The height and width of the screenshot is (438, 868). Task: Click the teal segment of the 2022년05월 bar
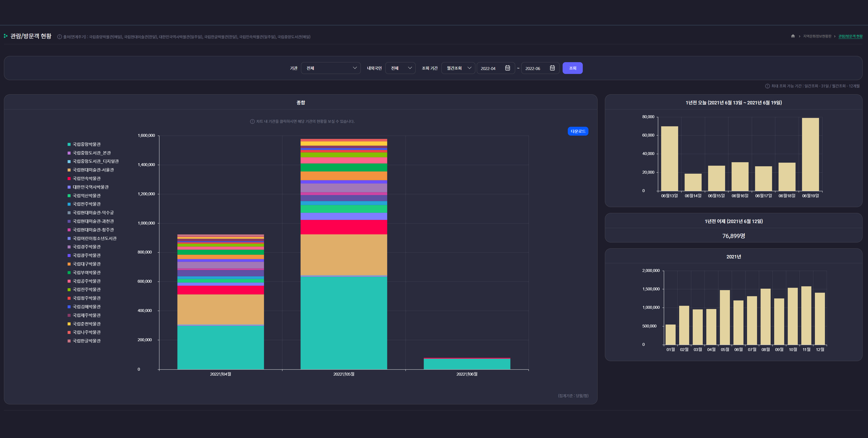(x=344, y=323)
